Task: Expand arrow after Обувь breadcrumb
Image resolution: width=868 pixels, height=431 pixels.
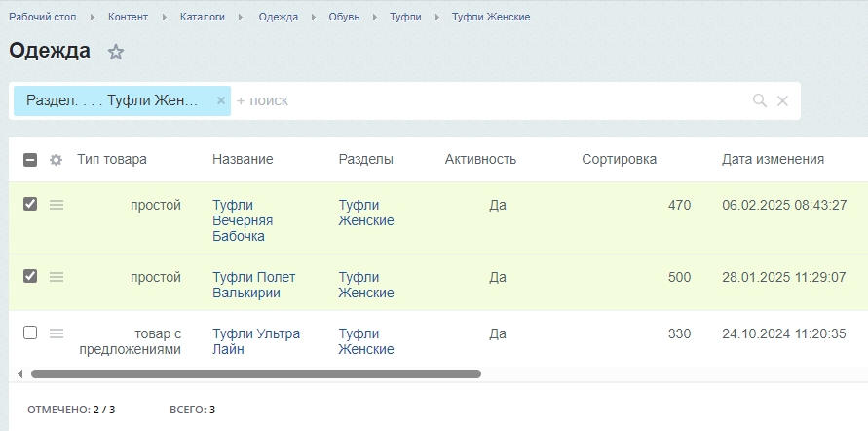Action: [x=372, y=18]
